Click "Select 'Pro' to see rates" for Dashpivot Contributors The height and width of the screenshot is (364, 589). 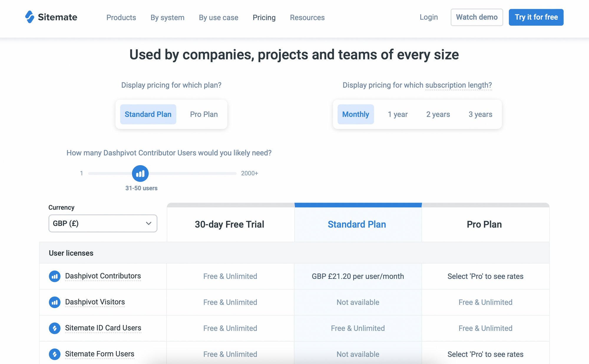coord(485,276)
